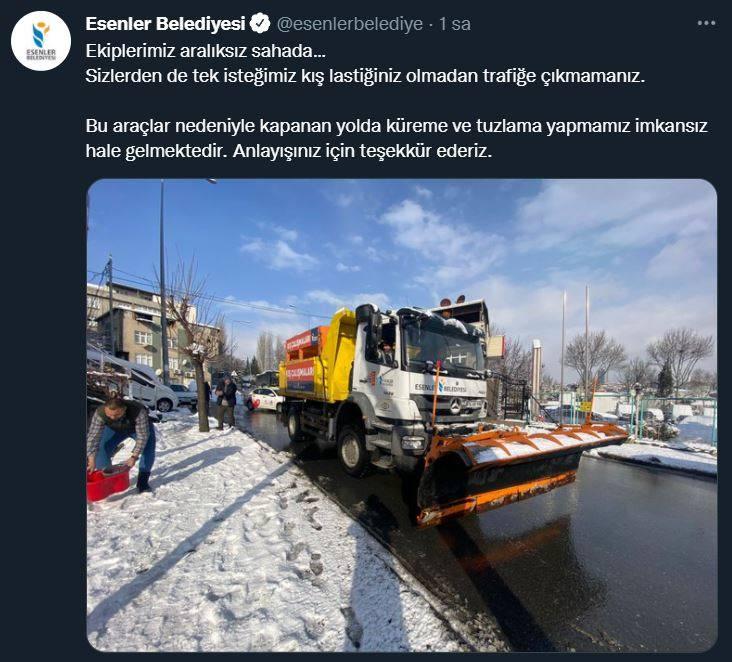Click the Esenler Belediyesi display name
This screenshot has height=662, width=732.
click(x=165, y=24)
